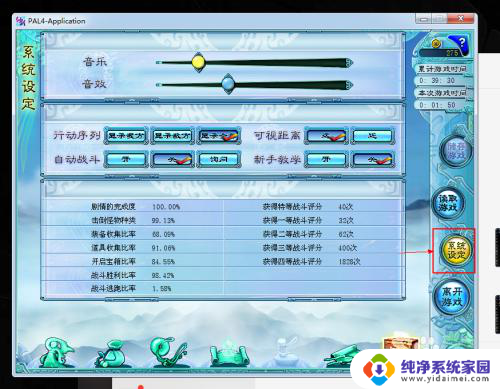Click the 储存游戏 save game button

tap(456, 151)
